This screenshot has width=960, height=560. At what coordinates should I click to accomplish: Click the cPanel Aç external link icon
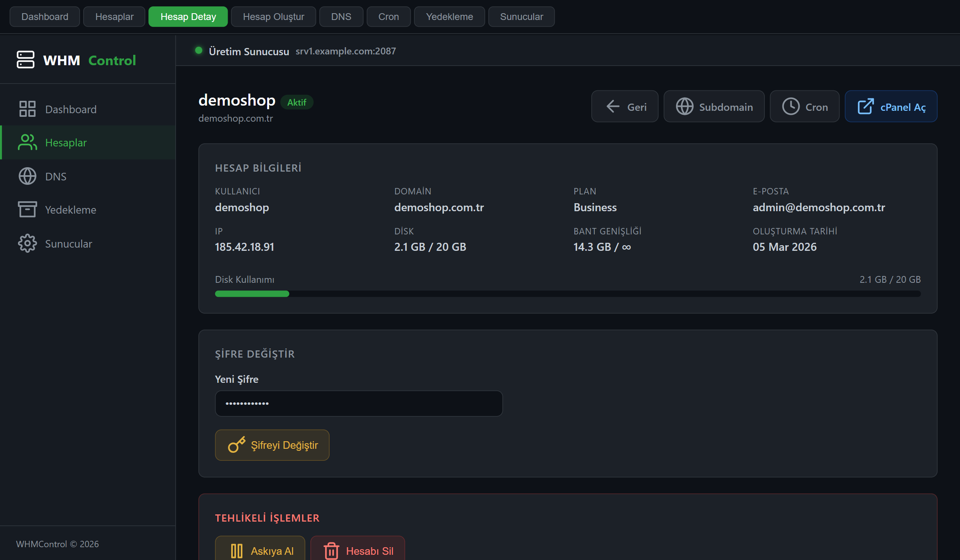point(866,107)
